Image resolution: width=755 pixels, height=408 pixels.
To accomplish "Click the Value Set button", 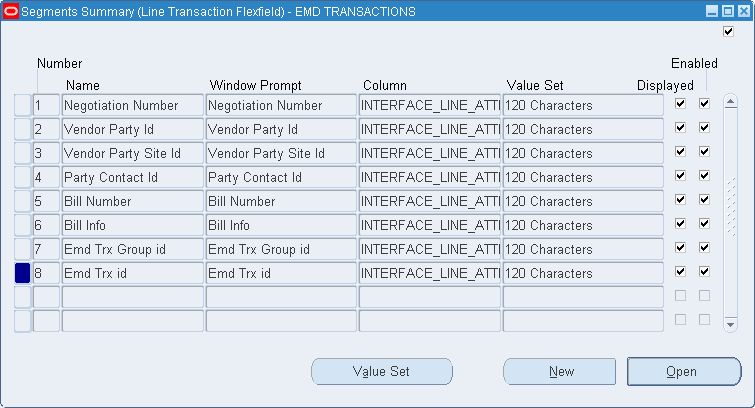I will click(x=381, y=372).
